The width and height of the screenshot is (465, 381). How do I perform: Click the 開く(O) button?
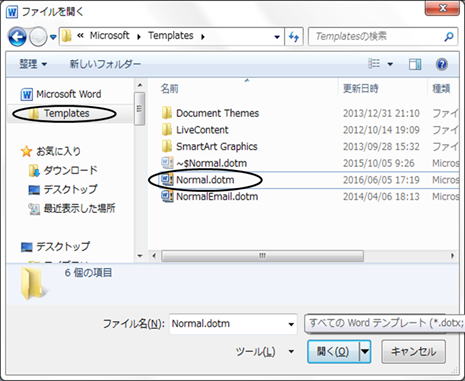(x=333, y=351)
